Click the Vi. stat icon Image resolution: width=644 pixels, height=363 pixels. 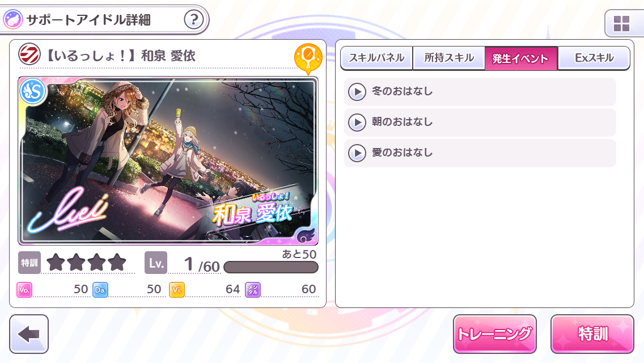177,289
